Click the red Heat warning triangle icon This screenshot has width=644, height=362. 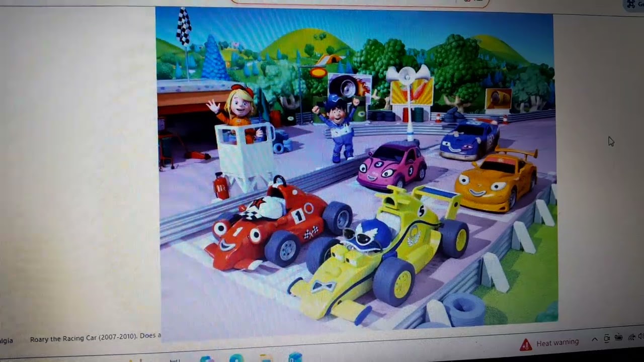(x=526, y=345)
